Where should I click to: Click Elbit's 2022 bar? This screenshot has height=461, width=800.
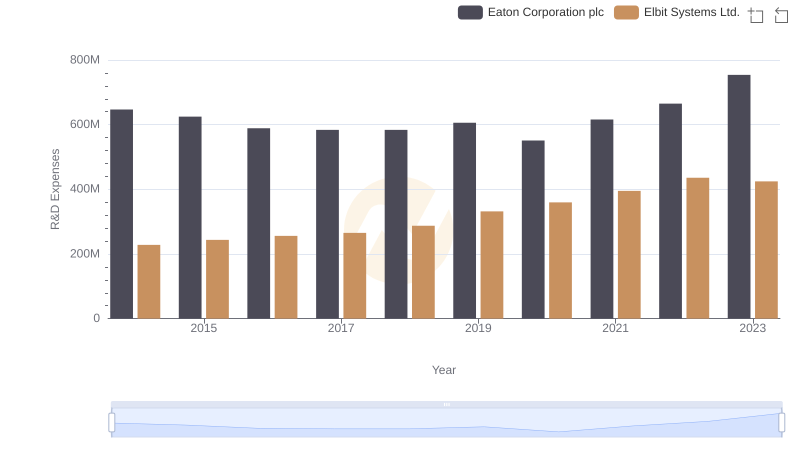(x=698, y=248)
